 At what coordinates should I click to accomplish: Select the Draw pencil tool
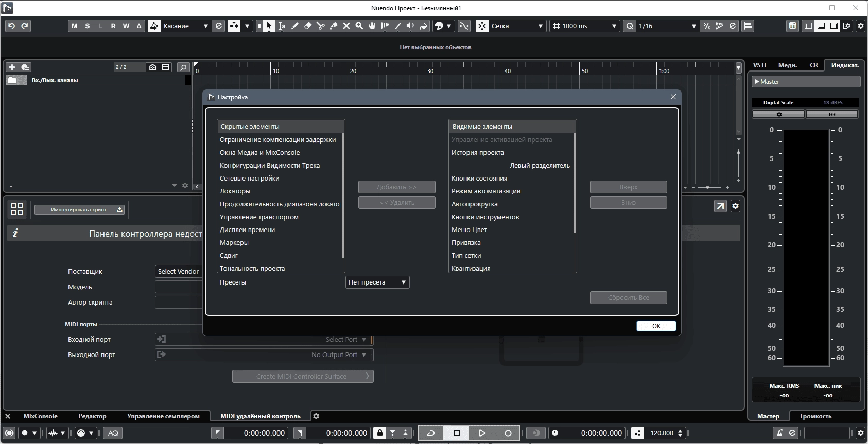click(x=295, y=26)
